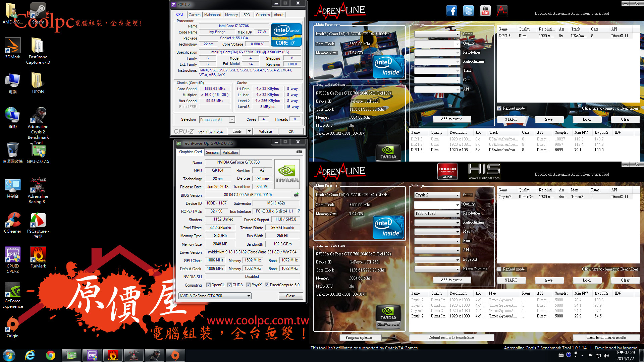Viewport: 644px width, 362px height.
Task: Open the Game dropdown in DiRT 3 tool
Action: pos(437,34)
